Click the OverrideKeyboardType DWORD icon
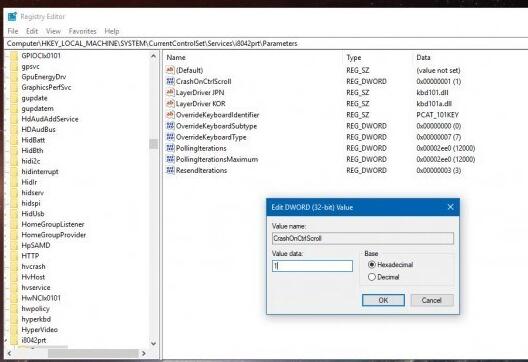The width and height of the screenshot is (528, 362). [x=170, y=137]
